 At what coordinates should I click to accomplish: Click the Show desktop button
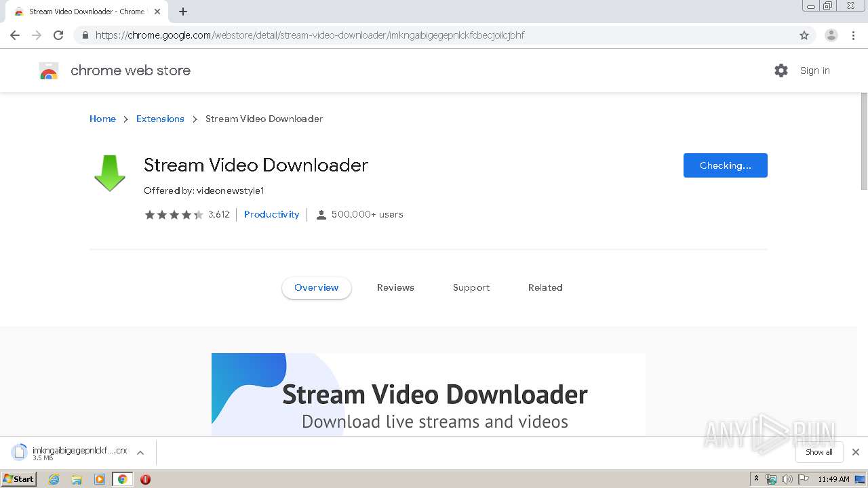(861, 479)
